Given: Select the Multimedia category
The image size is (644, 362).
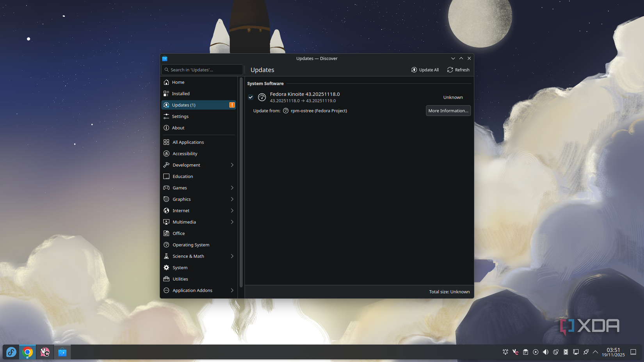Looking at the screenshot, I should [x=184, y=222].
